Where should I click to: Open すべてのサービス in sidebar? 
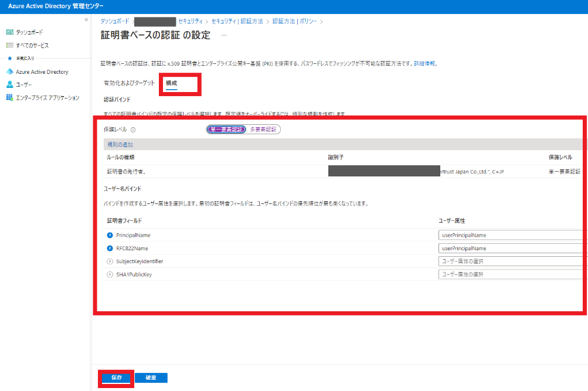click(x=32, y=45)
